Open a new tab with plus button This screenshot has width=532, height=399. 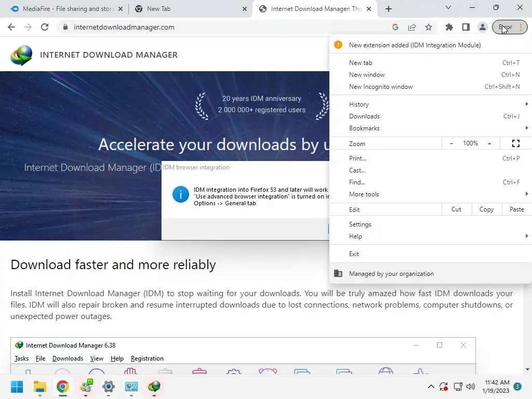389,9
